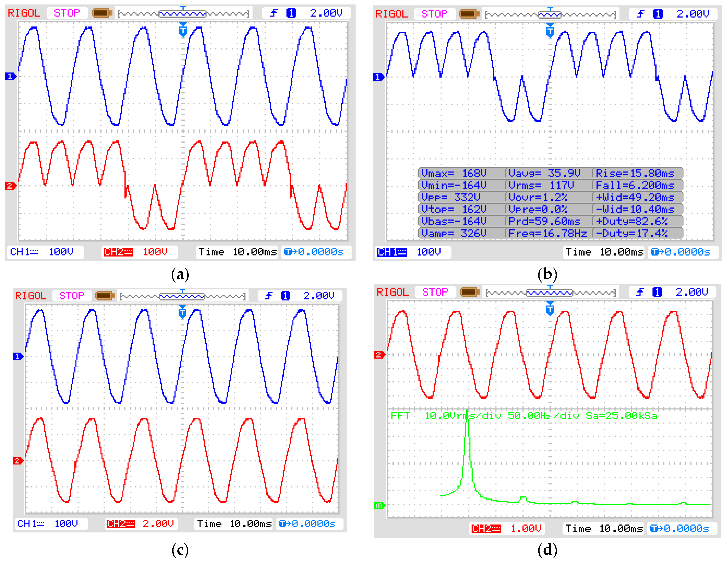Select the Freq=16.78Hz measurement entry

548,233
